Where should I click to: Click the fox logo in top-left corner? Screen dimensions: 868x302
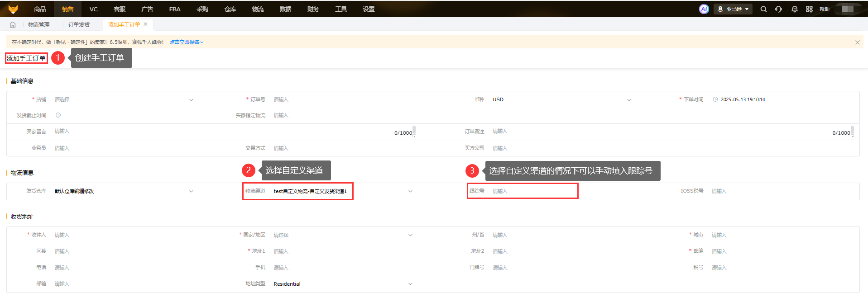[13, 9]
